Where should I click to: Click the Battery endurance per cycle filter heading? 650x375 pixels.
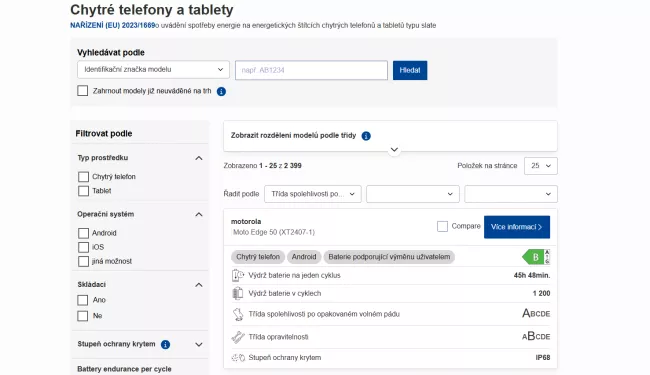click(x=124, y=369)
